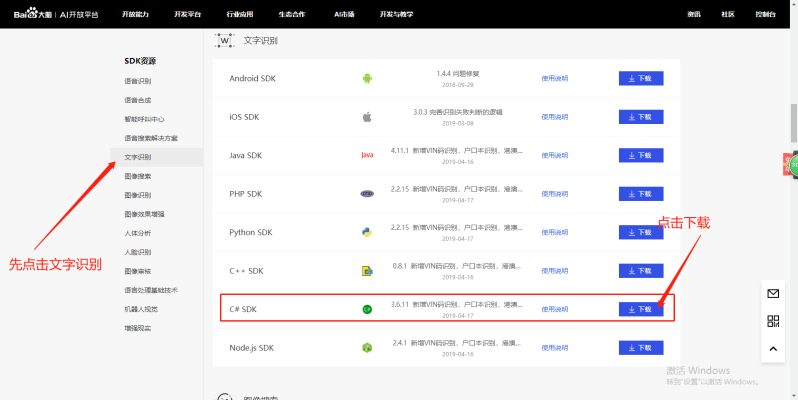Select 图像审核 in SDK sidebar

tap(137, 271)
